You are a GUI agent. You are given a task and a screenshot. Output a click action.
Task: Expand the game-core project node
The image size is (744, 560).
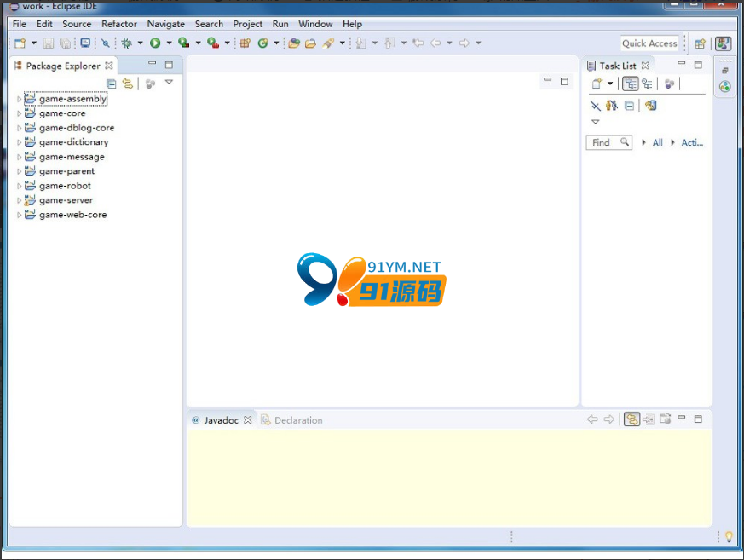tap(19, 114)
